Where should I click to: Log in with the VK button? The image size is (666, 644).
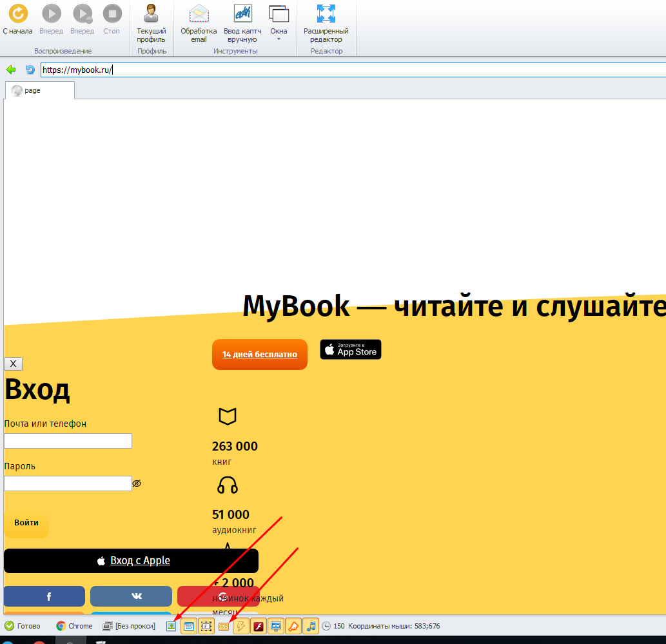click(132, 596)
